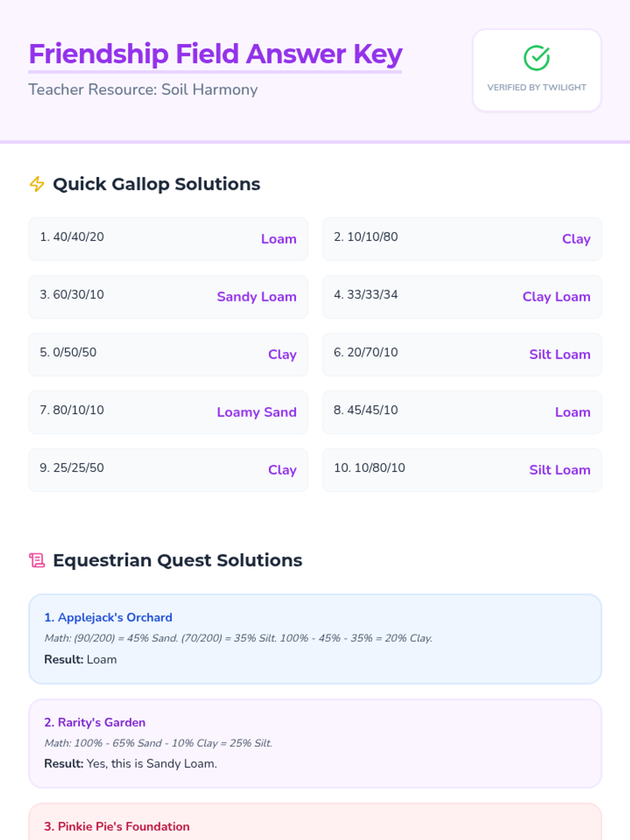This screenshot has height=840, width=630.
Task: Click the Silt Loam answer for 20/70/10
Action: pyautogui.click(x=560, y=354)
